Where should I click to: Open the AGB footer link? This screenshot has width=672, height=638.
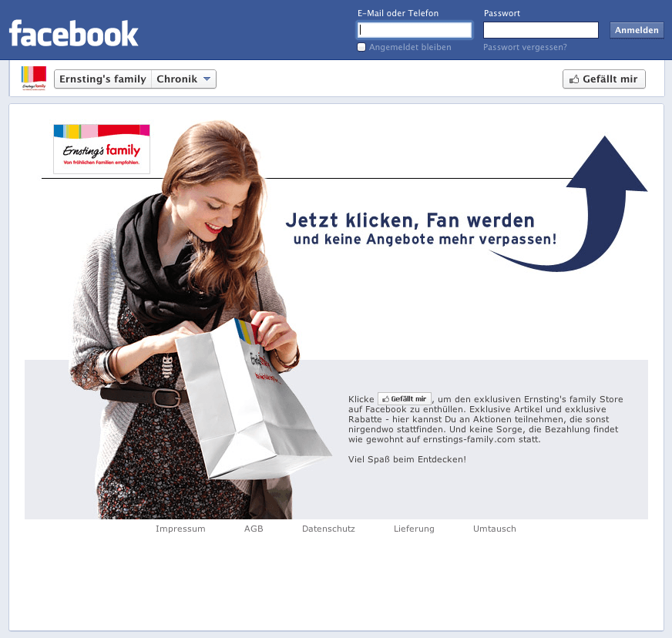point(254,529)
